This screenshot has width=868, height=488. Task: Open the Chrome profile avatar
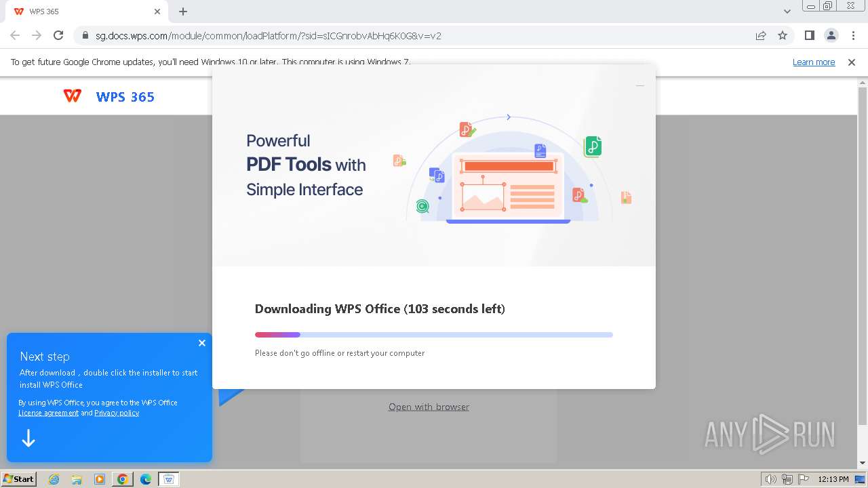[831, 35]
